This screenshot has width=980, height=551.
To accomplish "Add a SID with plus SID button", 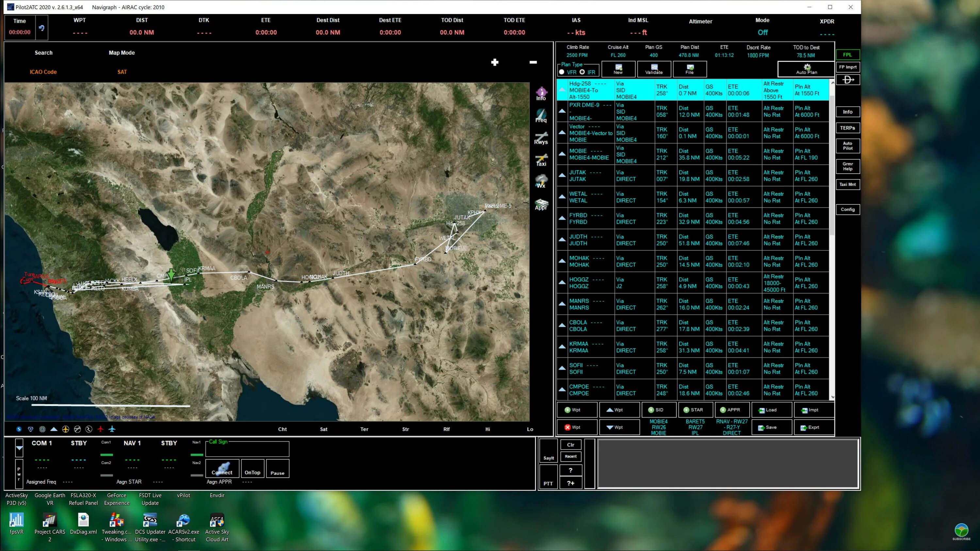I will [x=659, y=410].
